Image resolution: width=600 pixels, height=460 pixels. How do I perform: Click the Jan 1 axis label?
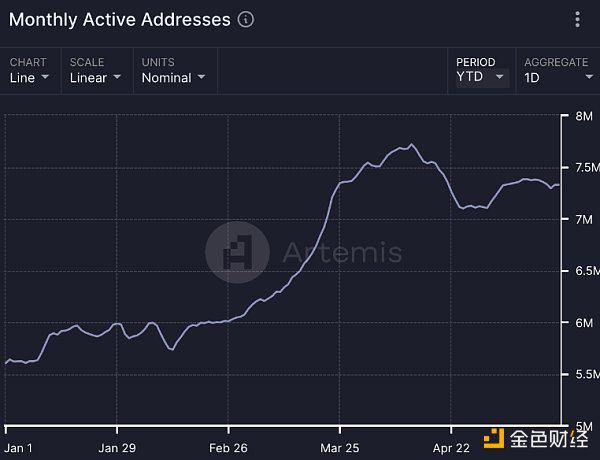(18, 448)
